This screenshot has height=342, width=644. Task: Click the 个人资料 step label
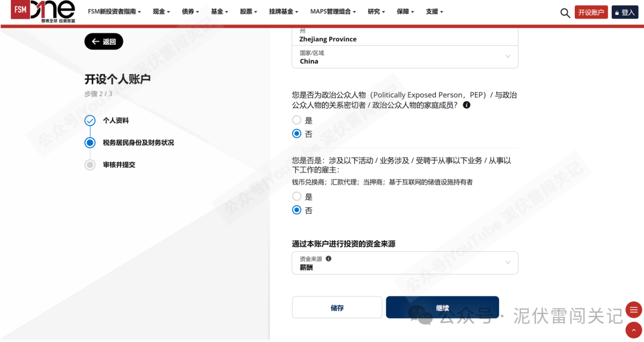[116, 121]
